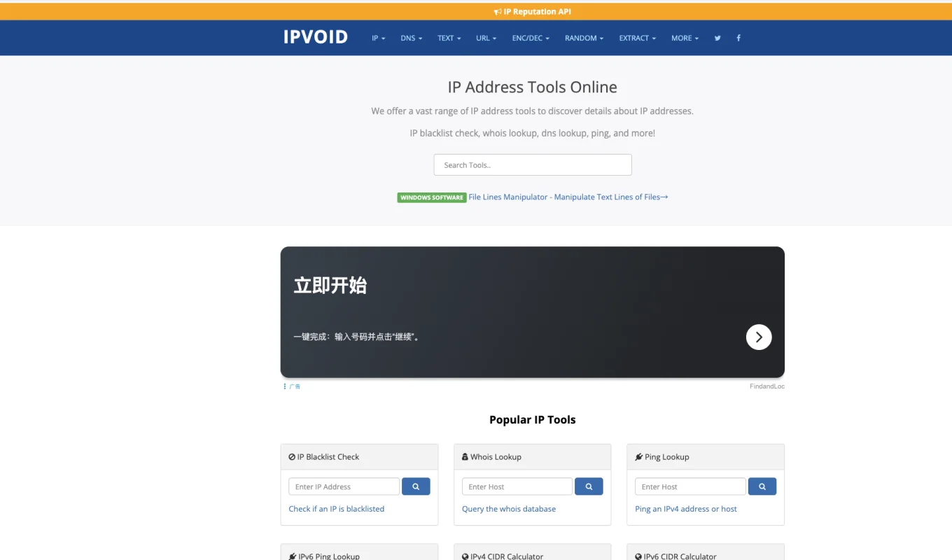Viewport: 952px width, 560px height.
Task: Open IPVOID's Facebook page via the icon
Action: click(738, 38)
